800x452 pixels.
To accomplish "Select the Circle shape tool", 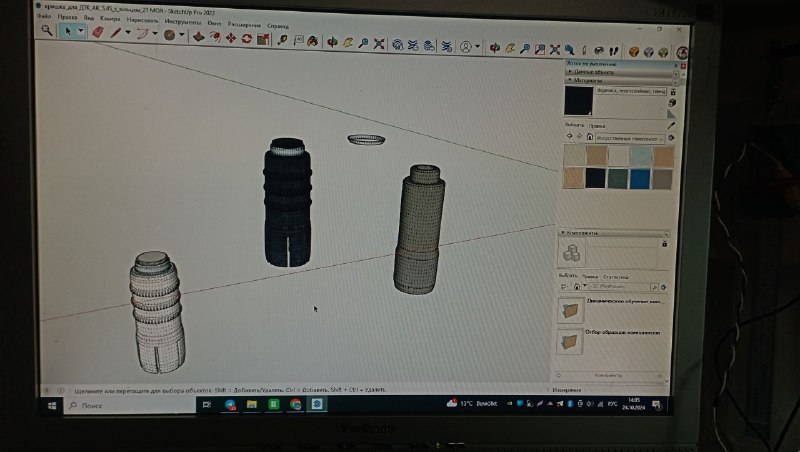I will point(169,35).
